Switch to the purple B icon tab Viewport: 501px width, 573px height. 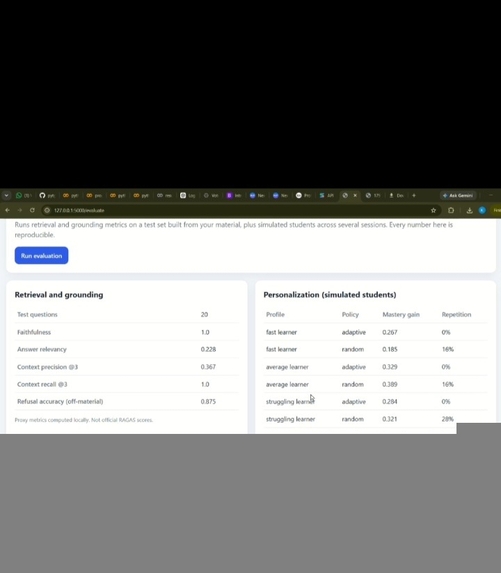tap(234, 196)
